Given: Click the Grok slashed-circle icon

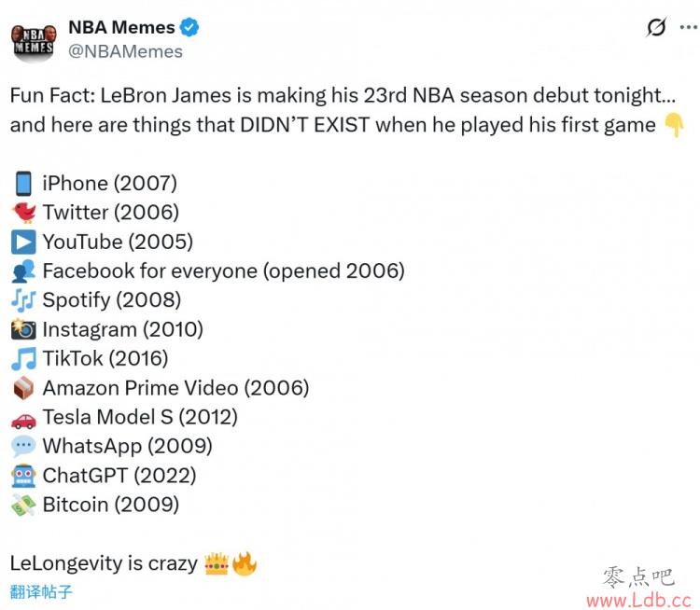Looking at the screenshot, I should [656, 28].
